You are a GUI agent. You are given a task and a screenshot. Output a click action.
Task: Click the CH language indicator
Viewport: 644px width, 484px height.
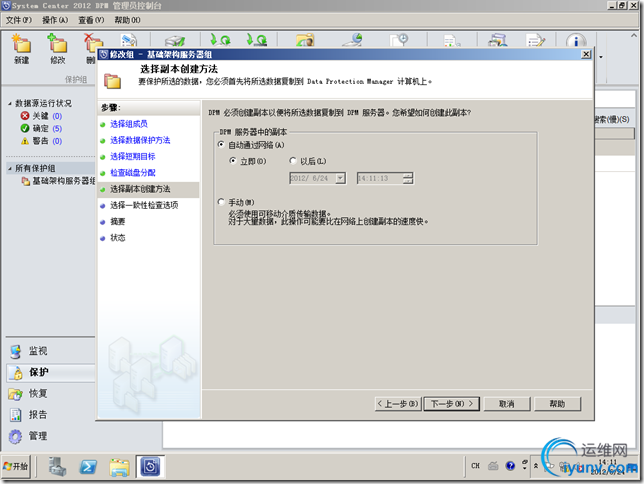[476, 466]
